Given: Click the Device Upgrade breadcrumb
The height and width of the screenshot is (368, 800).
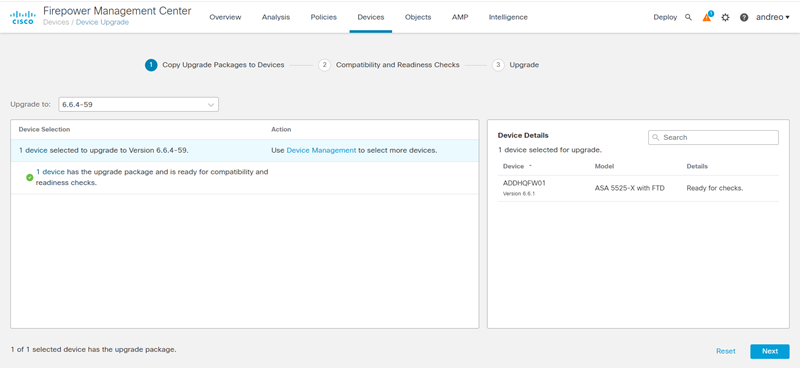Looking at the screenshot, I should click(x=103, y=22).
